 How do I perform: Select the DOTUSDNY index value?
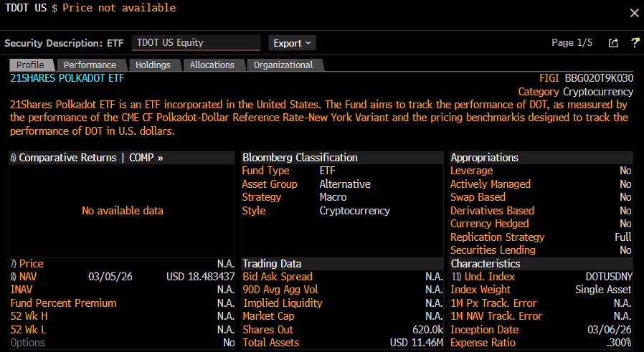click(608, 277)
